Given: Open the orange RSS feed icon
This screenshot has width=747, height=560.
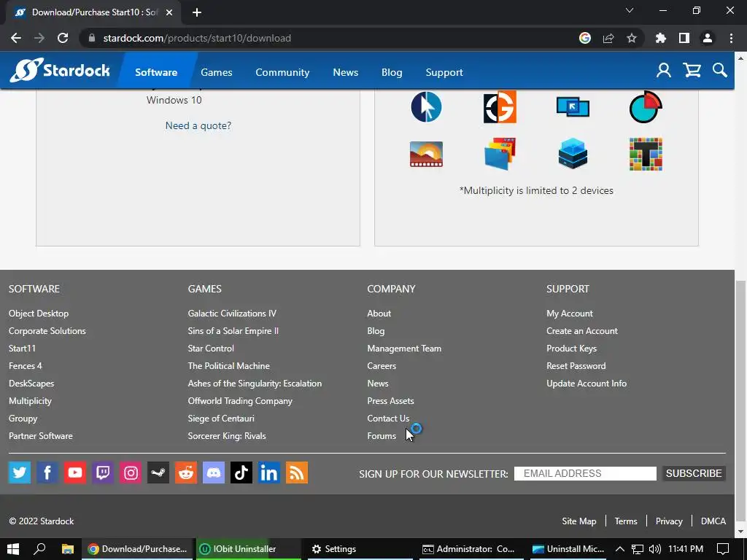Looking at the screenshot, I should pos(297,472).
